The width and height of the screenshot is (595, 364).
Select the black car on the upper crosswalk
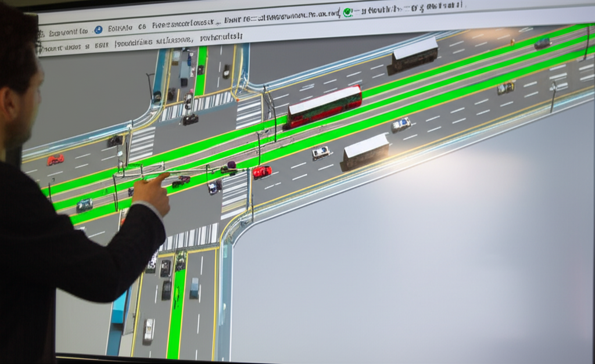point(190,119)
